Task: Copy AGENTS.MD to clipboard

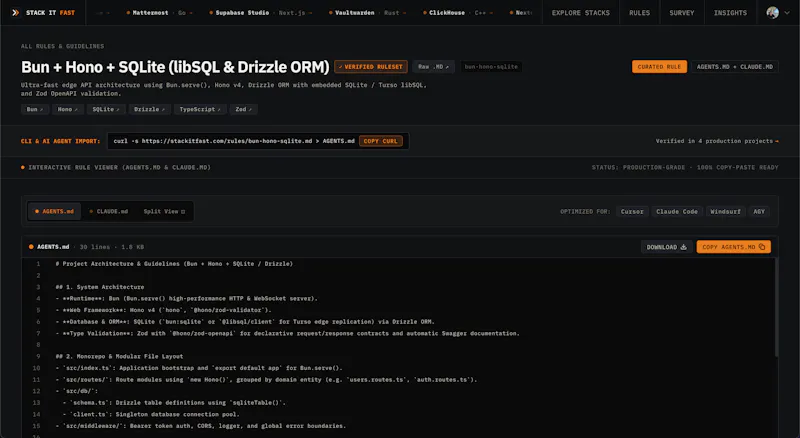Action: coord(734,247)
